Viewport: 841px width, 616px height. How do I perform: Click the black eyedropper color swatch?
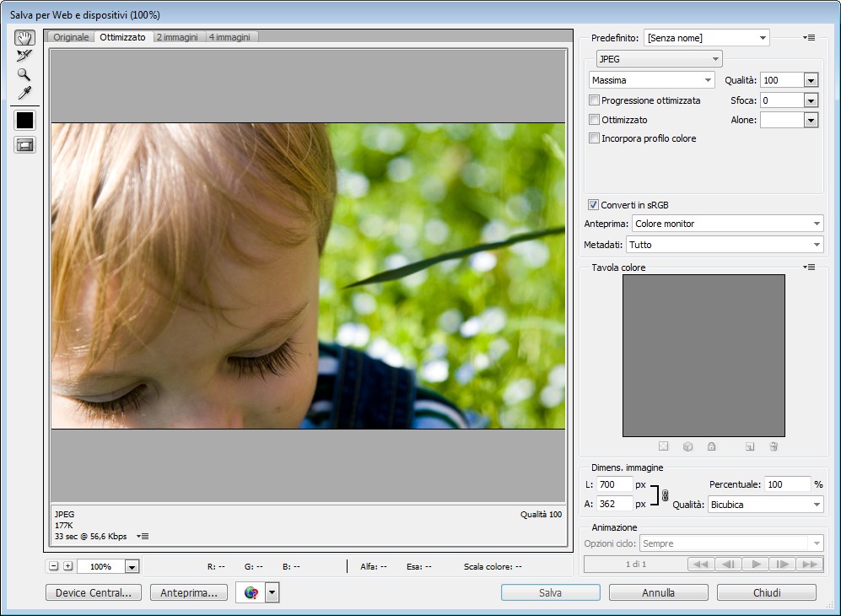(24, 120)
